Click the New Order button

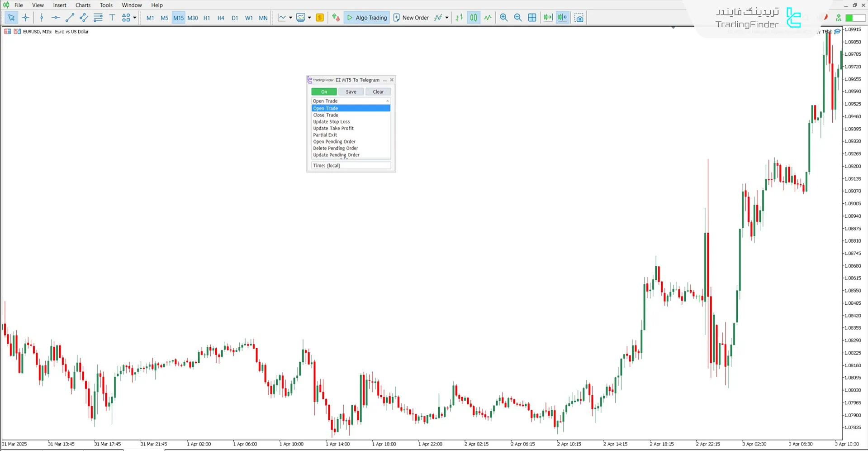coord(411,18)
